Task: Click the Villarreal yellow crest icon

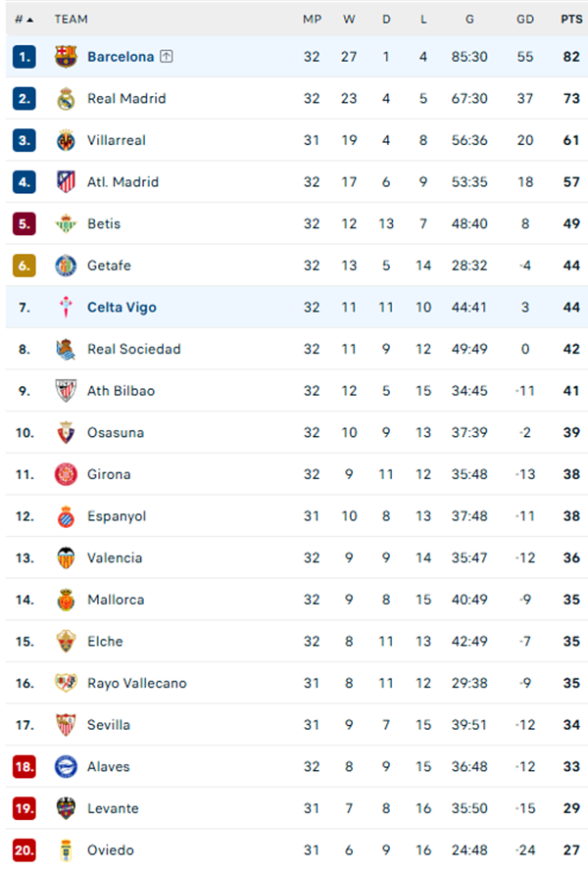Action: (66, 140)
